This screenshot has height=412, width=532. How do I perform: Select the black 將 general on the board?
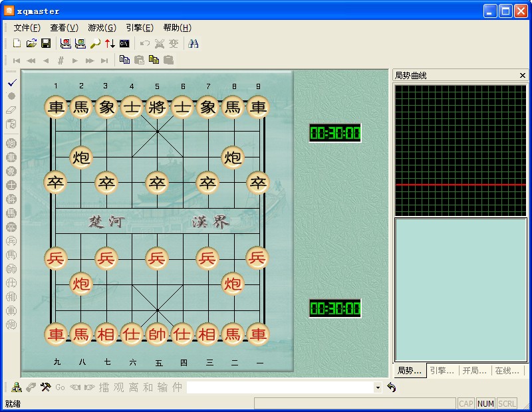157,107
